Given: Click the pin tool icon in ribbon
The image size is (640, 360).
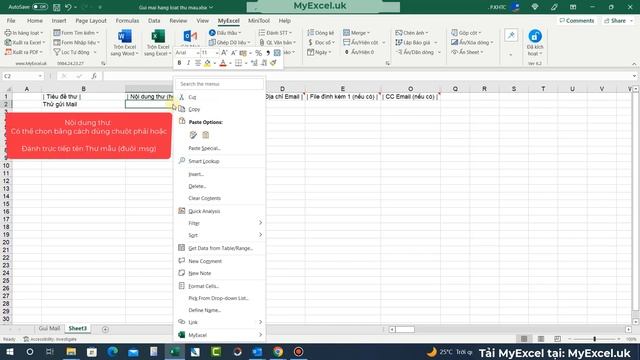Looking at the screenshot, I should pyautogui.click(x=511, y=36).
